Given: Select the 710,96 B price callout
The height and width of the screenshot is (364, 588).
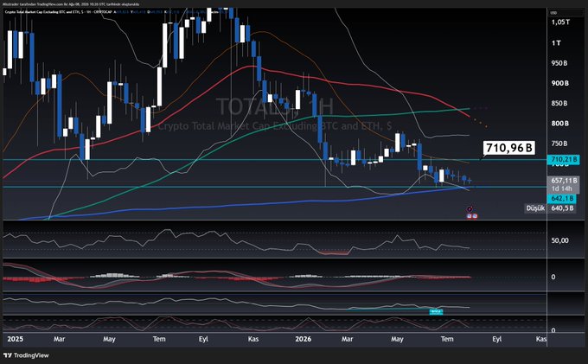Looking at the screenshot, I should point(508,148).
